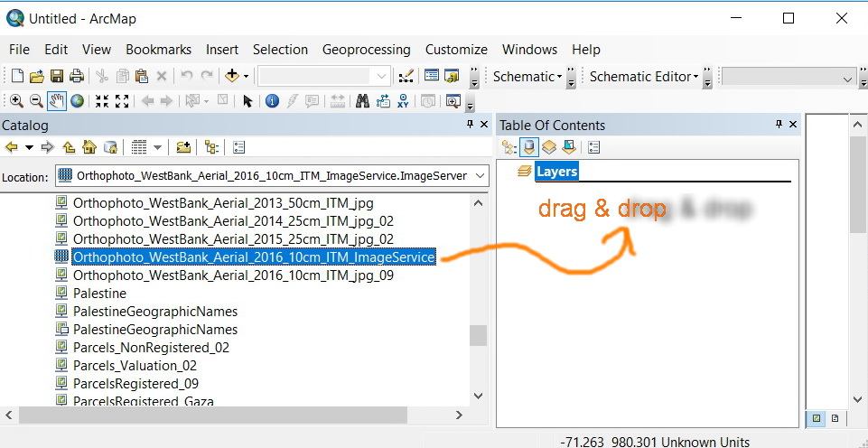Click the Catalog Options icon
Viewport: 868px width, 448px height.
pos(238,146)
